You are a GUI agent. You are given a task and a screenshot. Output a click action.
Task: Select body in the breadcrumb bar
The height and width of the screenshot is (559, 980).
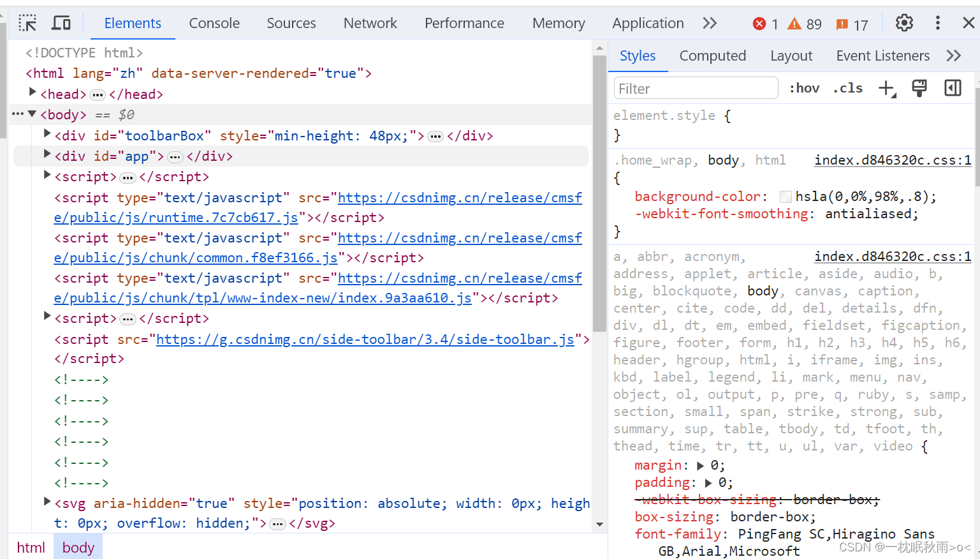click(78, 548)
